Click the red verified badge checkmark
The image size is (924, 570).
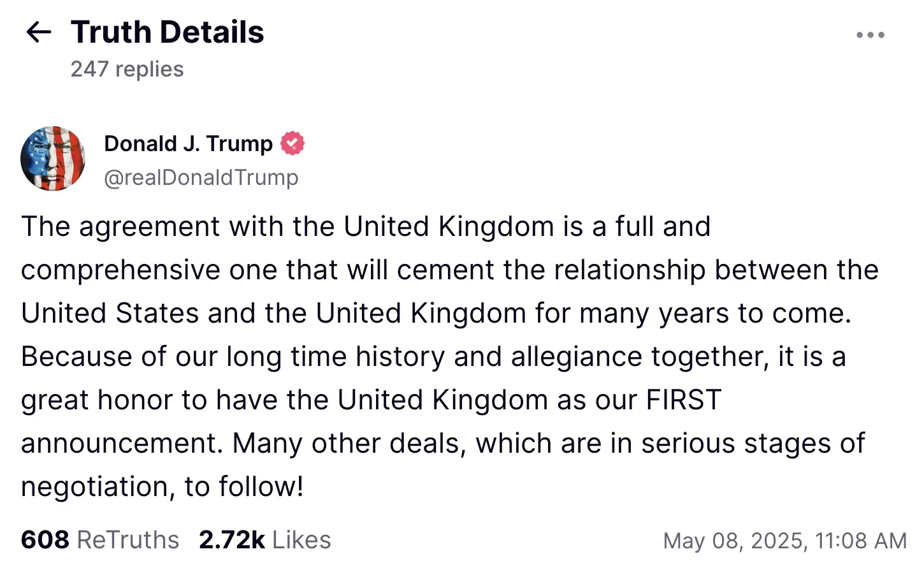292,143
